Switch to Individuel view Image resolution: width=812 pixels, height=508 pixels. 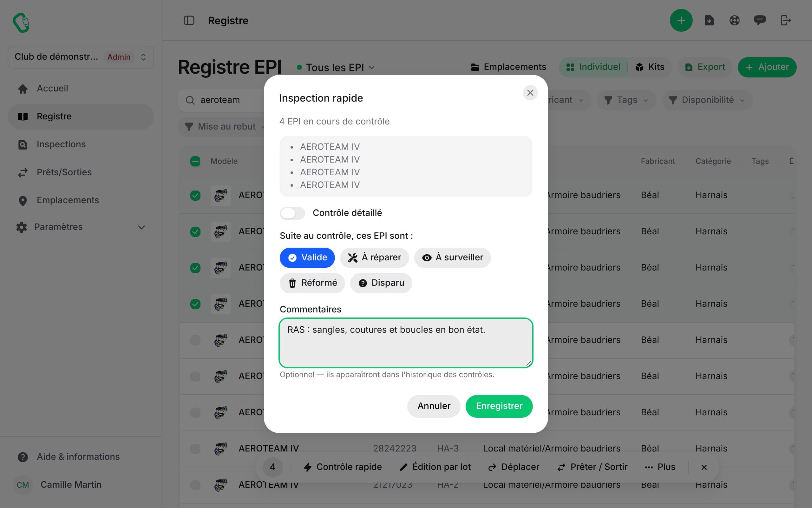click(x=593, y=67)
